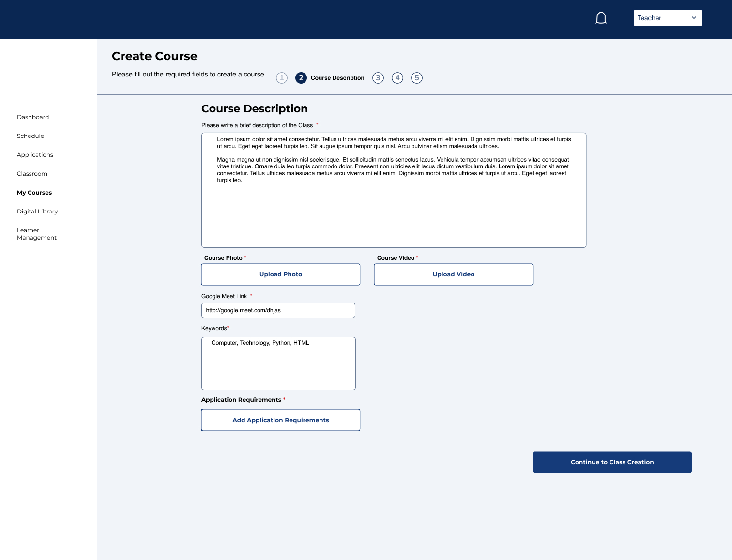This screenshot has width=732, height=560.
Task: Jump to step 3 circle
Action: [x=378, y=78]
